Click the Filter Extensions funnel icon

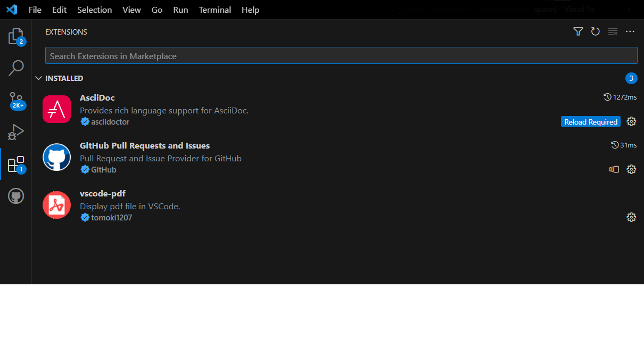pyautogui.click(x=578, y=32)
